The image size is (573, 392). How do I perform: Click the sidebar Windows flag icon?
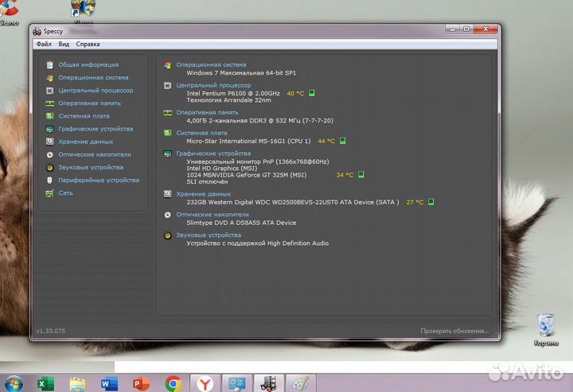pyautogui.click(x=49, y=78)
